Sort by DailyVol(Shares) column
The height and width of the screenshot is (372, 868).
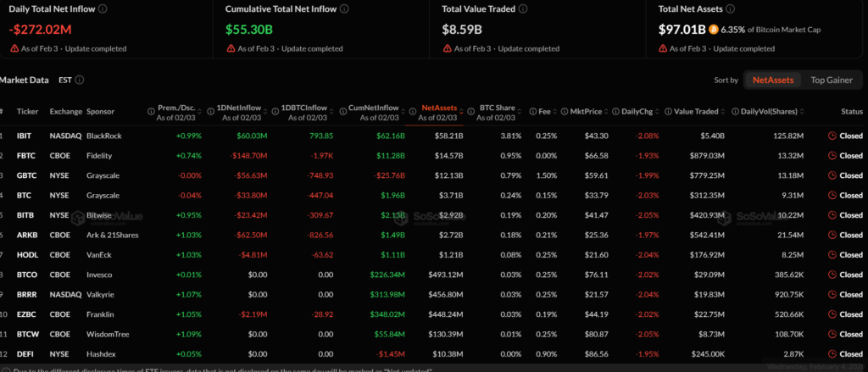pyautogui.click(x=771, y=112)
